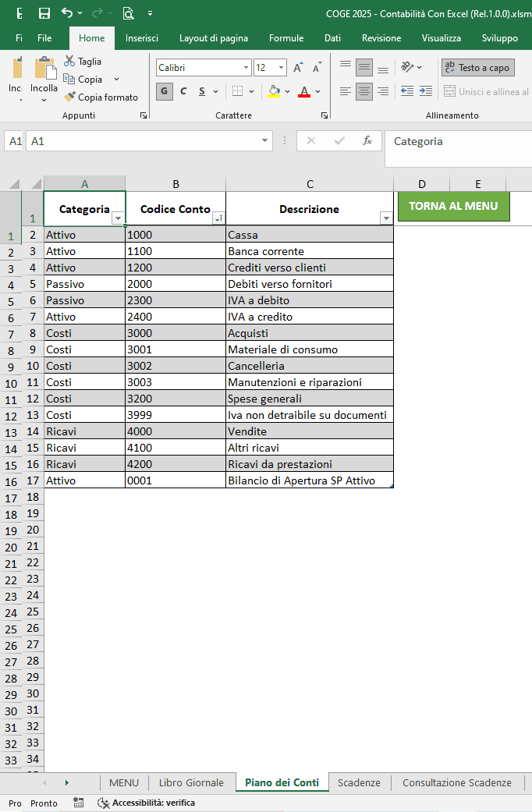Open the Sviluppo tab
Image resolution: width=532 pixels, height=812 pixels.
tap(499, 37)
